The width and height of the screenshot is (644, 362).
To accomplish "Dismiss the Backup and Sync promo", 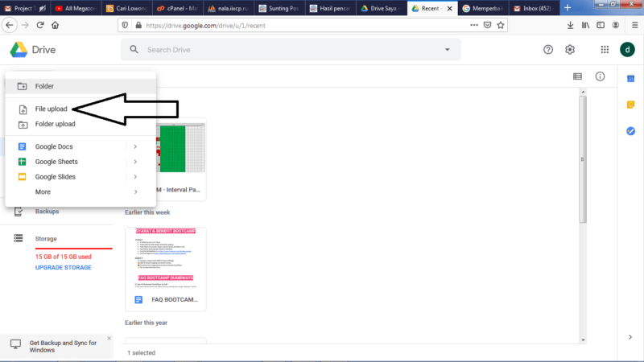I will point(109,338).
